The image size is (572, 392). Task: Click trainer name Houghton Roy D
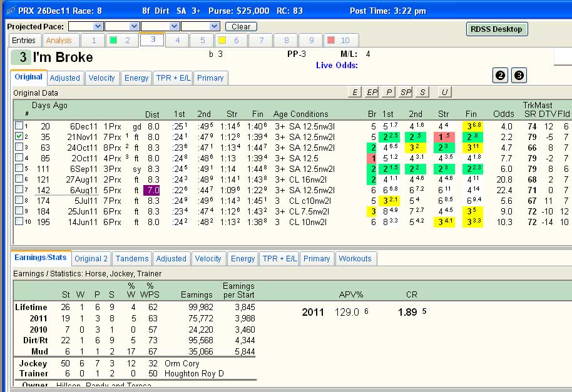(x=194, y=373)
